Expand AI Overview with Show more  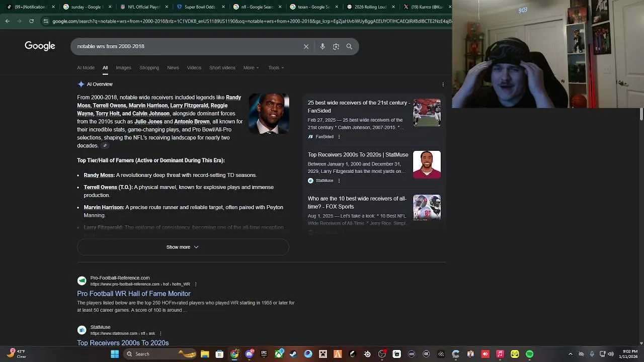(x=183, y=247)
